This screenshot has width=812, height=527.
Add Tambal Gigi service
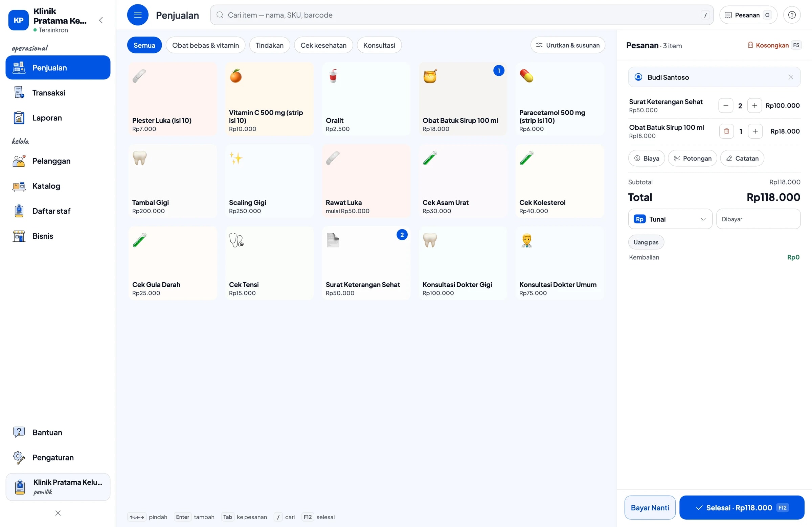tap(173, 181)
